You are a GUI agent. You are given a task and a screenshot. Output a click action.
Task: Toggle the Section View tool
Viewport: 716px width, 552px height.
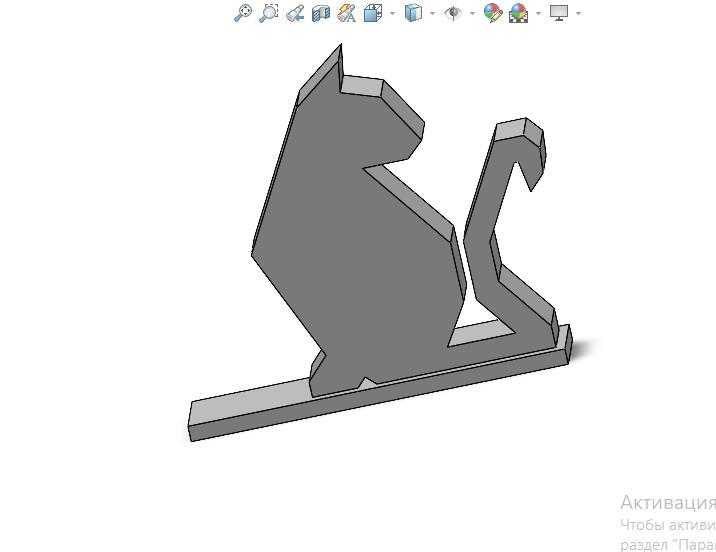coord(321,13)
